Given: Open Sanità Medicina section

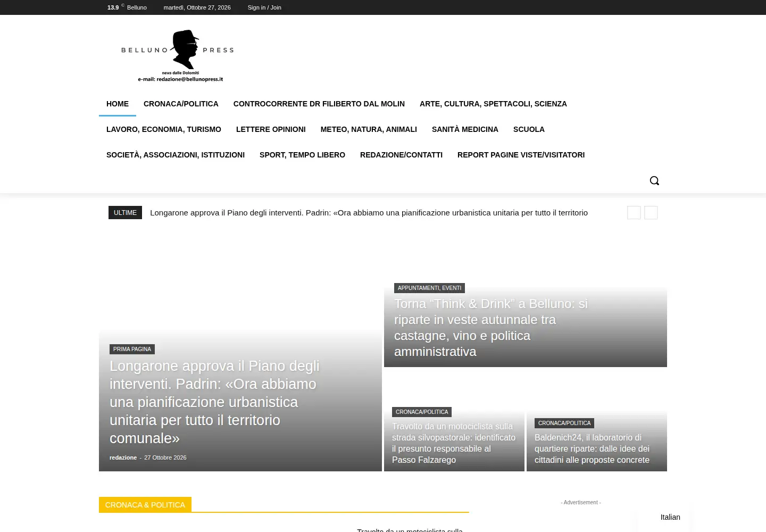Looking at the screenshot, I should [465, 129].
